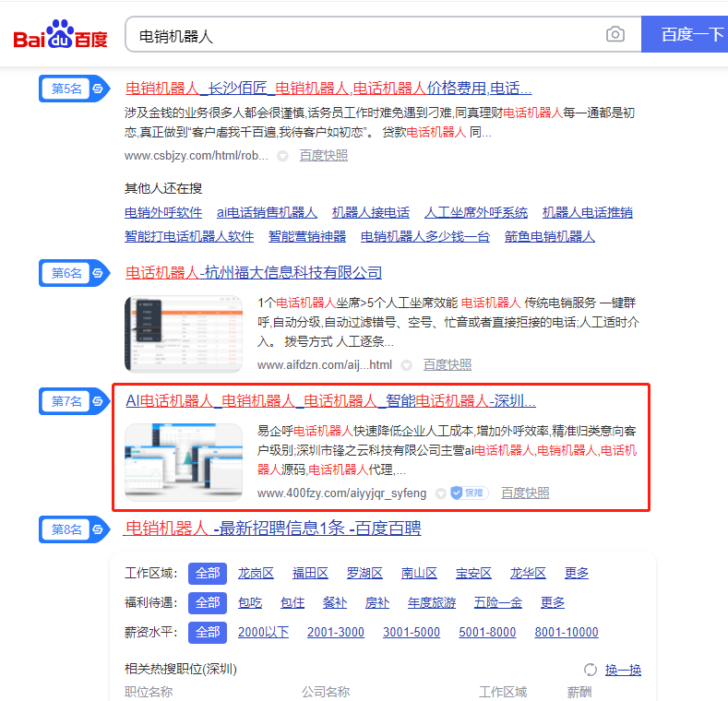Click the 第8名 rank badge icon
The height and width of the screenshot is (701, 728).
coord(75,529)
